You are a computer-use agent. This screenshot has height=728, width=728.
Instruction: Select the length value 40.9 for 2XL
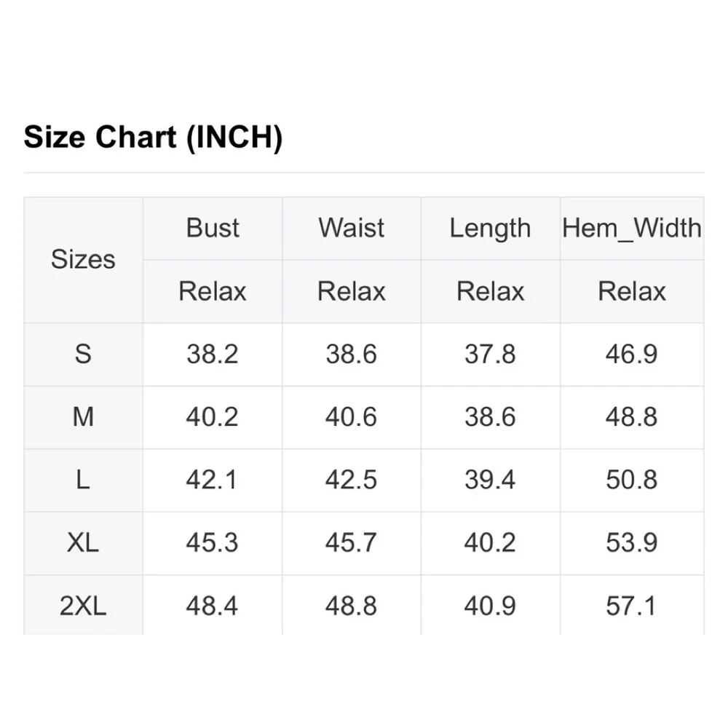coord(490,606)
